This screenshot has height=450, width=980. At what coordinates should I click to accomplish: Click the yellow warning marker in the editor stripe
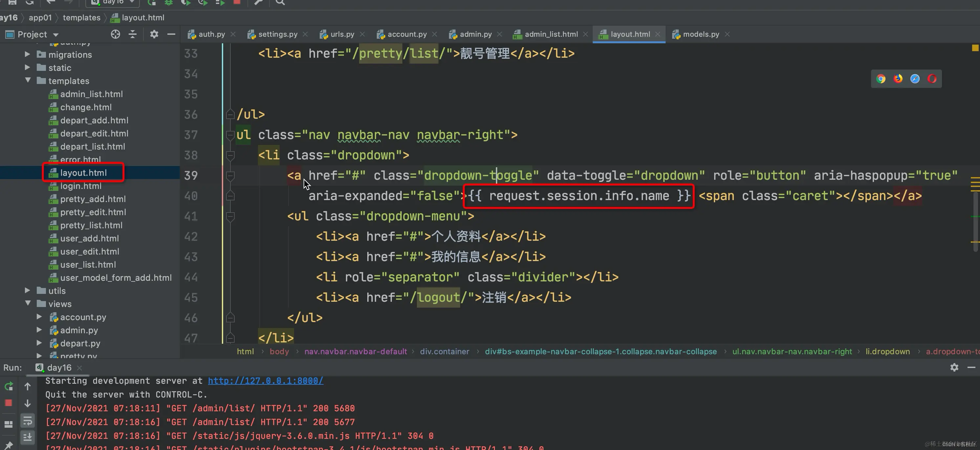click(975, 48)
